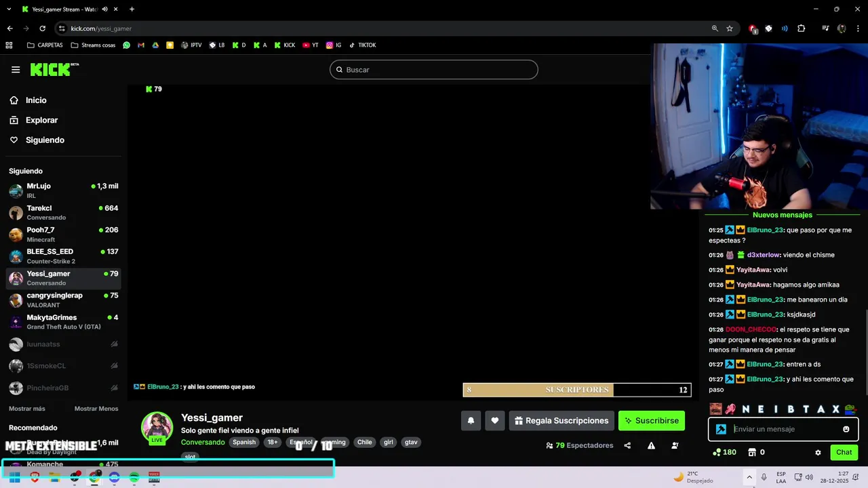Image resolution: width=868 pixels, height=488 pixels.
Task: Click Regala Suscripciones button
Action: click(x=561, y=421)
